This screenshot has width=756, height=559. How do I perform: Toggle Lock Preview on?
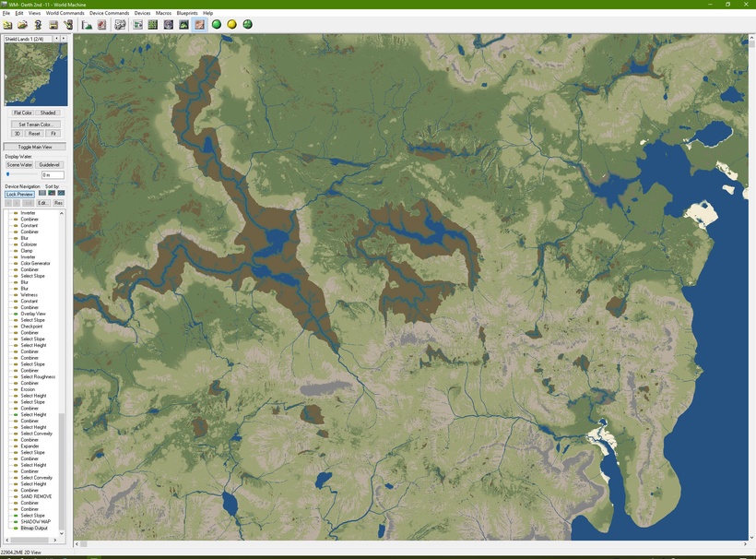point(20,194)
